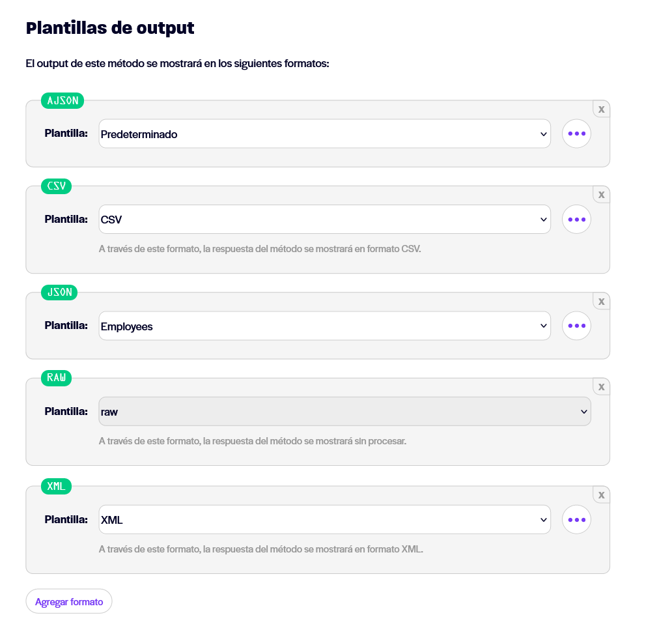Open the three-dot menu for XML
The width and height of the screenshot is (672, 630).
576,519
